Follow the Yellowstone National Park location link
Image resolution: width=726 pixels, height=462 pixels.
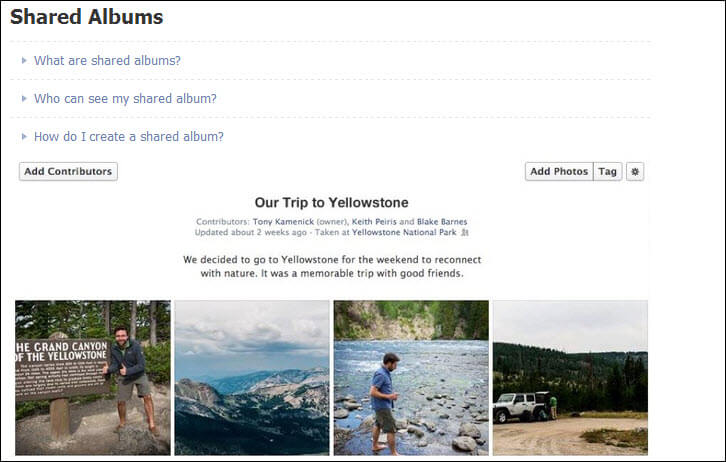point(405,233)
